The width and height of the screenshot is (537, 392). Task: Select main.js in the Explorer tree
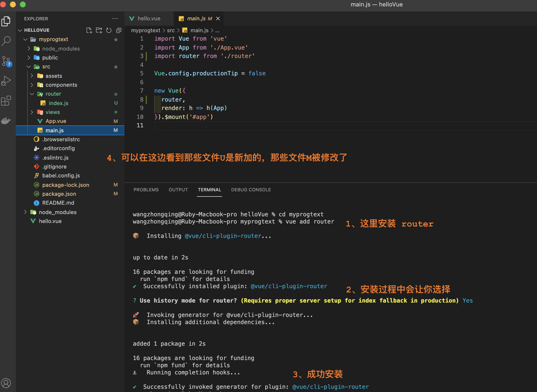[x=70, y=130]
